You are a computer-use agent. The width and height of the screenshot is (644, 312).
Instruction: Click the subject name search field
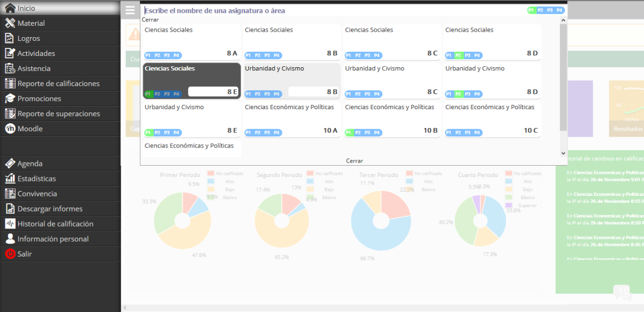[333, 10]
